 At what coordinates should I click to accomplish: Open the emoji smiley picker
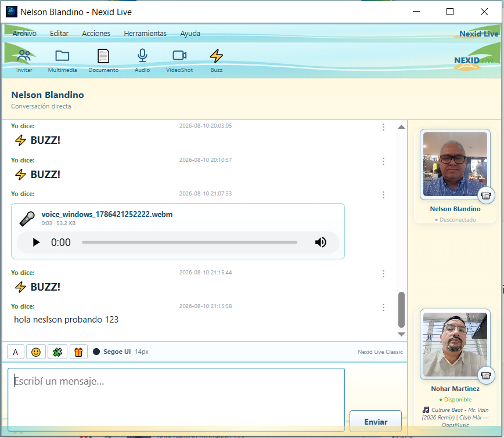(x=36, y=352)
